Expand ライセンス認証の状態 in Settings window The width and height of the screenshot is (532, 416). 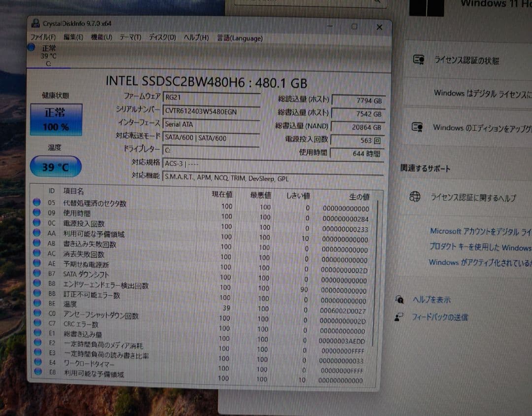(466, 61)
